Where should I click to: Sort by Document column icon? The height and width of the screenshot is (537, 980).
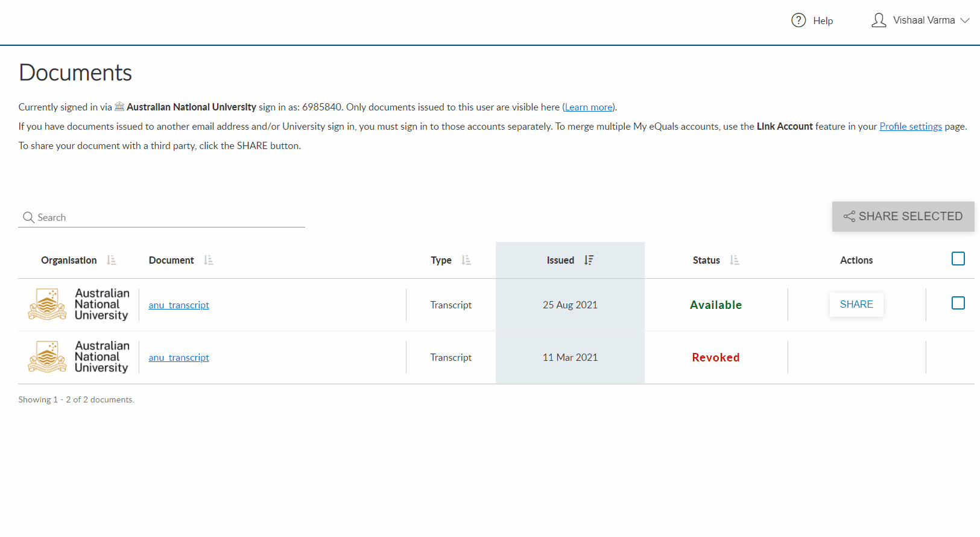click(209, 260)
